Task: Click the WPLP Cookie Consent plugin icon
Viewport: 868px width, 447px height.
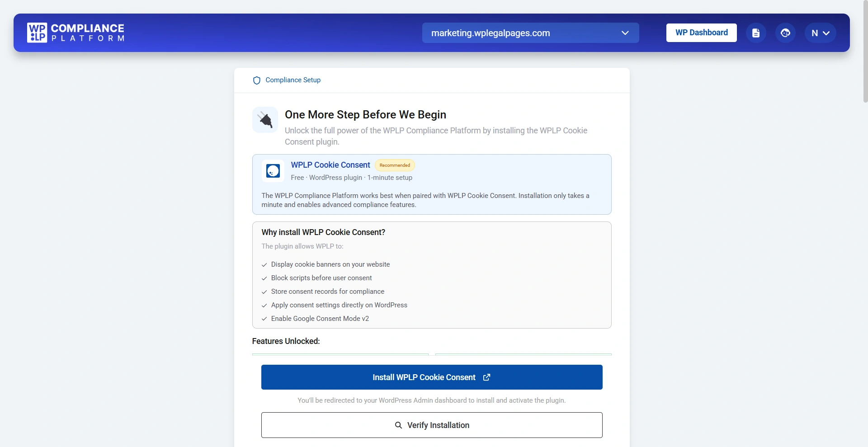Action: click(x=273, y=171)
